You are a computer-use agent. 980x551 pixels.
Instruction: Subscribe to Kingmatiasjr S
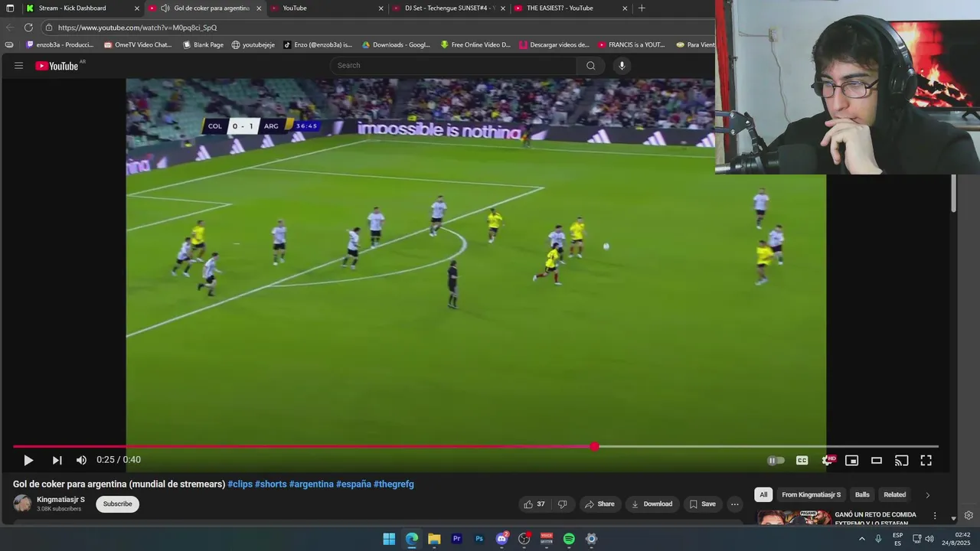click(117, 504)
